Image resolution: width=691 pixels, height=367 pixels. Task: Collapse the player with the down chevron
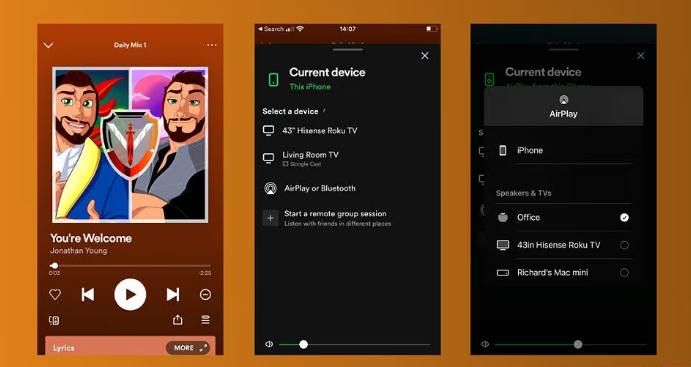pos(48,45)
